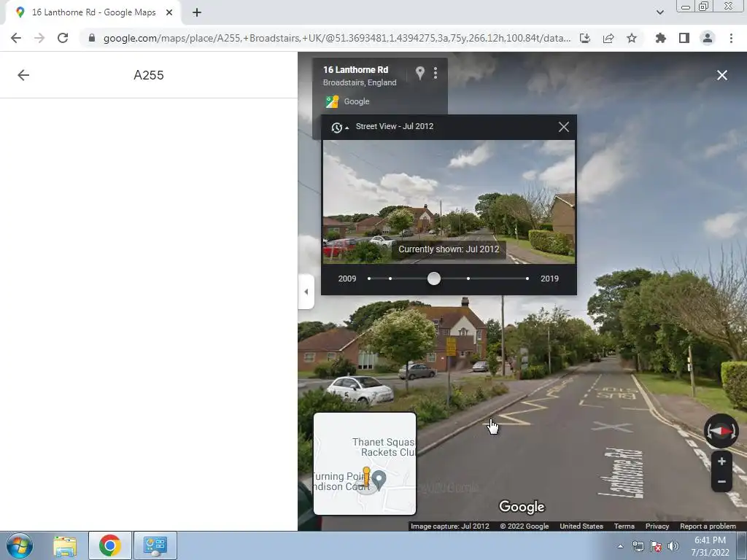Click the browser forward arrow

pos(39,38)
